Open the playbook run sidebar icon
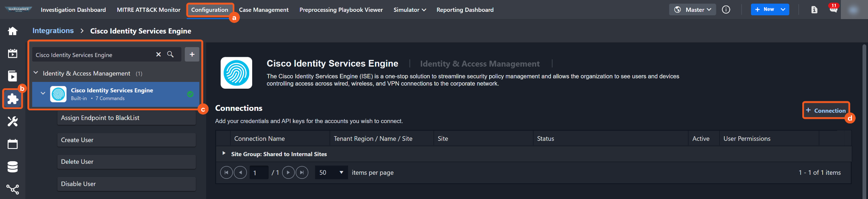Viewport: 868px width, 199px height. [13, 76]
